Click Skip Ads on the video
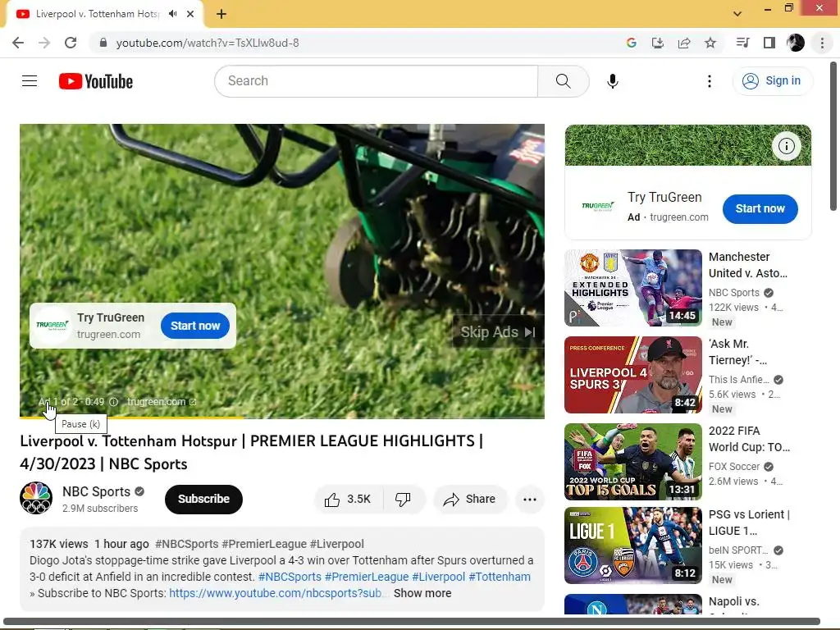 (x=498, y=332)
